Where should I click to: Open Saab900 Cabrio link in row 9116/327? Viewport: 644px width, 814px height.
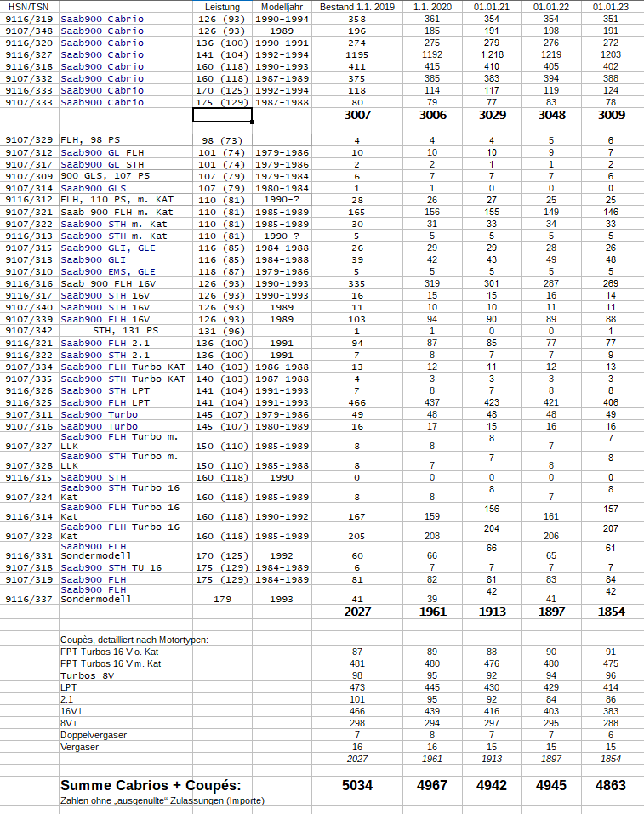(102, 55)
